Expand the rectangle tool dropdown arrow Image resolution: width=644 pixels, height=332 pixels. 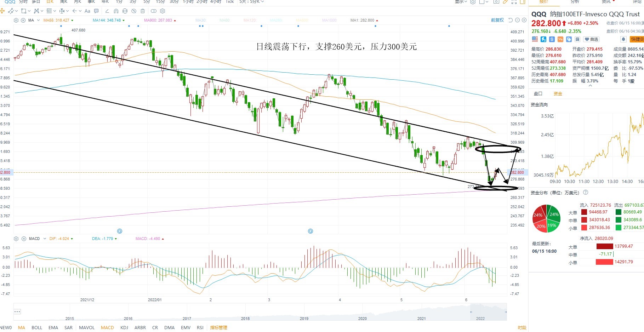pyautogui.click(x=29, y=11)
